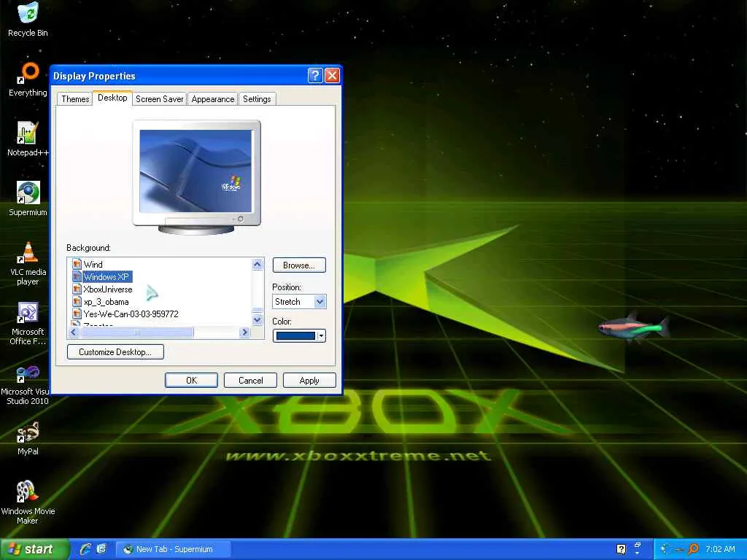Screen dimensions: 747x560
Task: Click horizontal scrollbar right arrow
Action: (x=245, y=332)
